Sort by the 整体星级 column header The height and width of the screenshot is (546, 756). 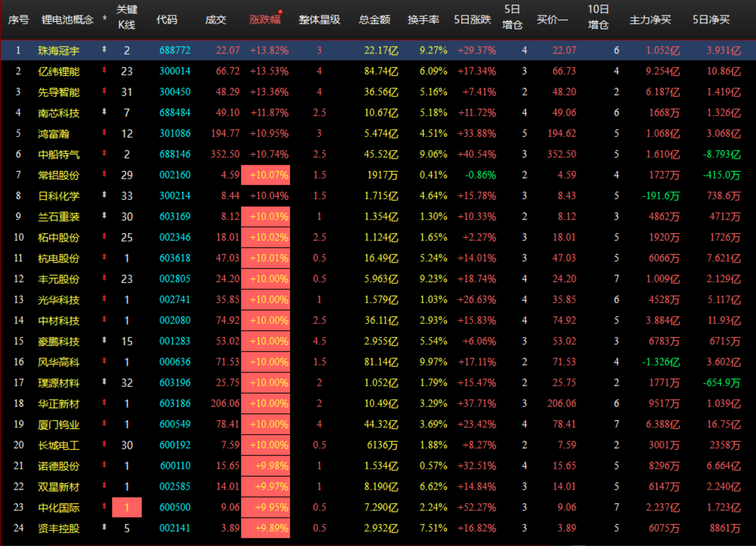coord(320,20)
